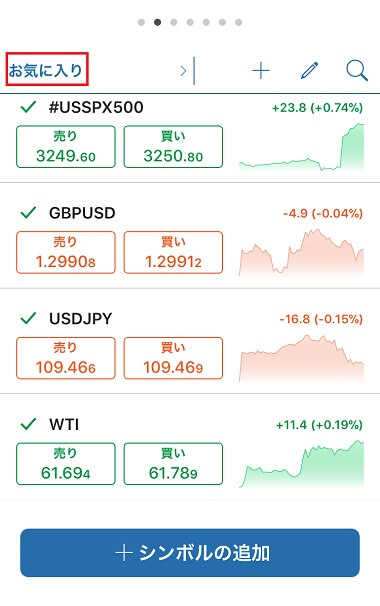
Task: Select the お気に入り favorites tab
Action: [46, 70]
